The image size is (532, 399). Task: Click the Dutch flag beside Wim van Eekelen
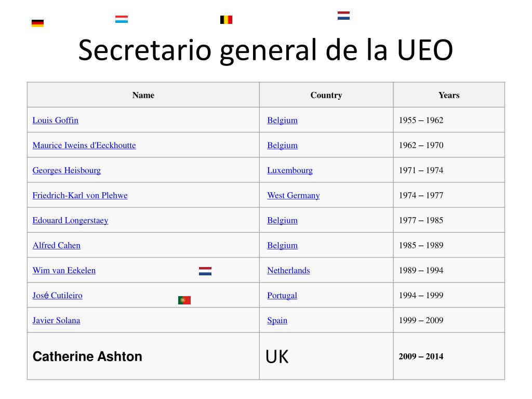[x=205, y=271]
